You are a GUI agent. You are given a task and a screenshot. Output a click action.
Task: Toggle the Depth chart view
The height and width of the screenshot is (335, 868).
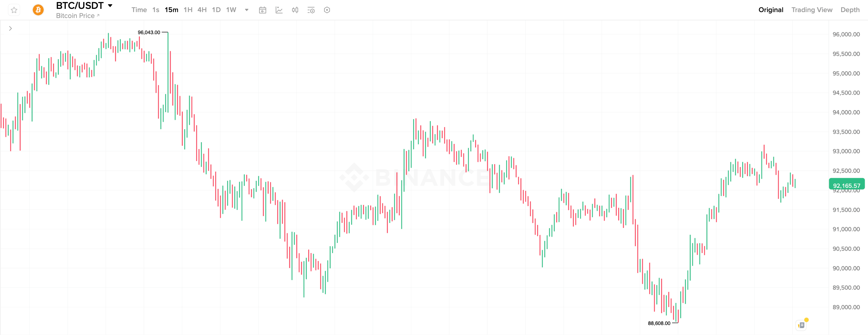click(x=850, y=10)
